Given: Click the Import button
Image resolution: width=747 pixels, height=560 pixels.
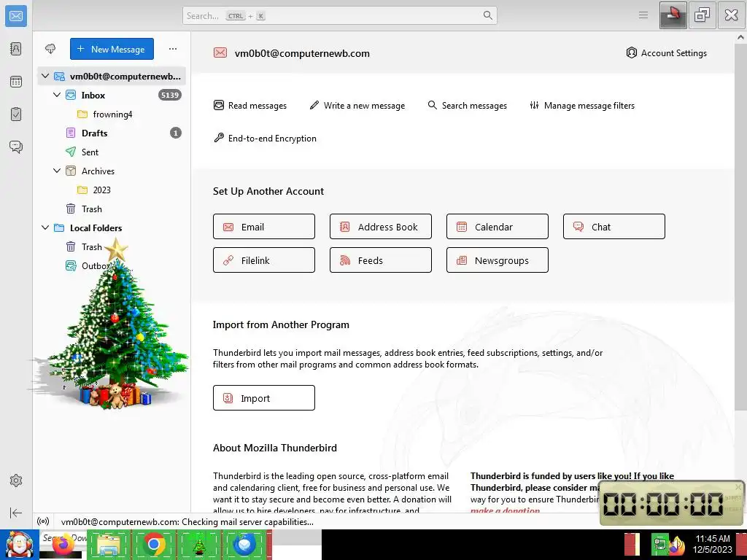Looking at the screenshot, I should point(264,397).
